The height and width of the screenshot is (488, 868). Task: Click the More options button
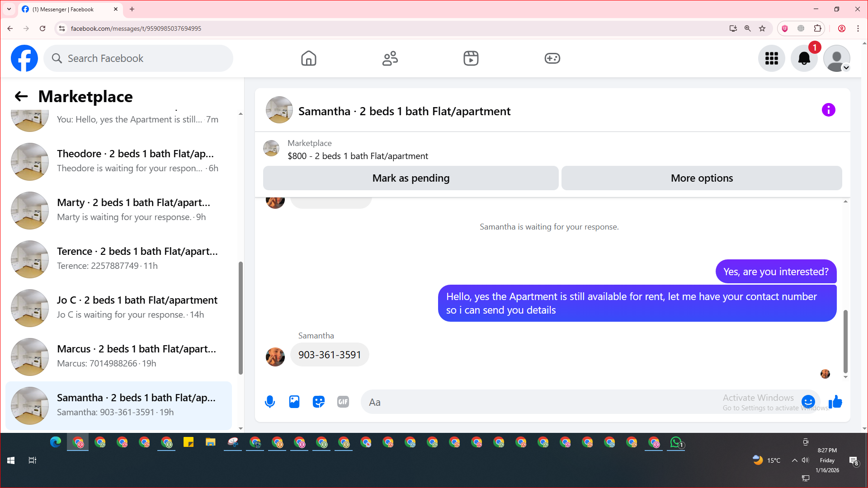(x=702, y=178)
